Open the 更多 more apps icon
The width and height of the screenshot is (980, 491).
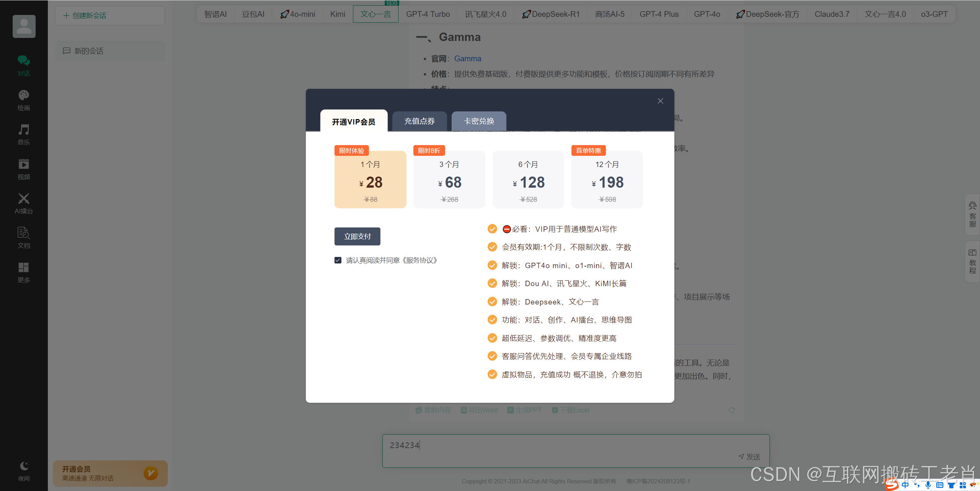pos(24,268)
